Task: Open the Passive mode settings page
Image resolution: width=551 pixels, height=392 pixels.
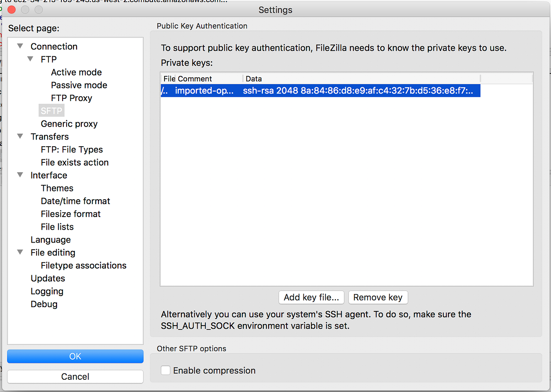Action: point(79,85)
